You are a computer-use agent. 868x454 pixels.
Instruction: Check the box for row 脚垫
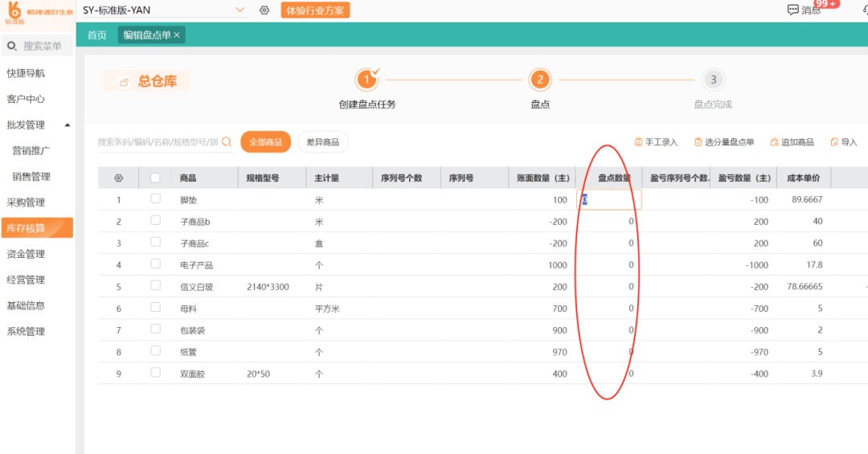pos(156,198)
